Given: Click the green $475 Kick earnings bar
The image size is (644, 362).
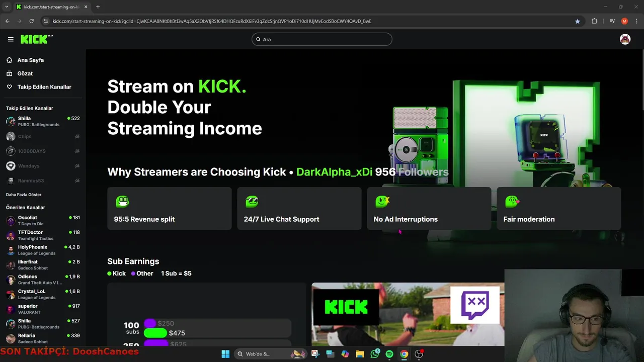Looking at the screenshot, I should (155, 333).
